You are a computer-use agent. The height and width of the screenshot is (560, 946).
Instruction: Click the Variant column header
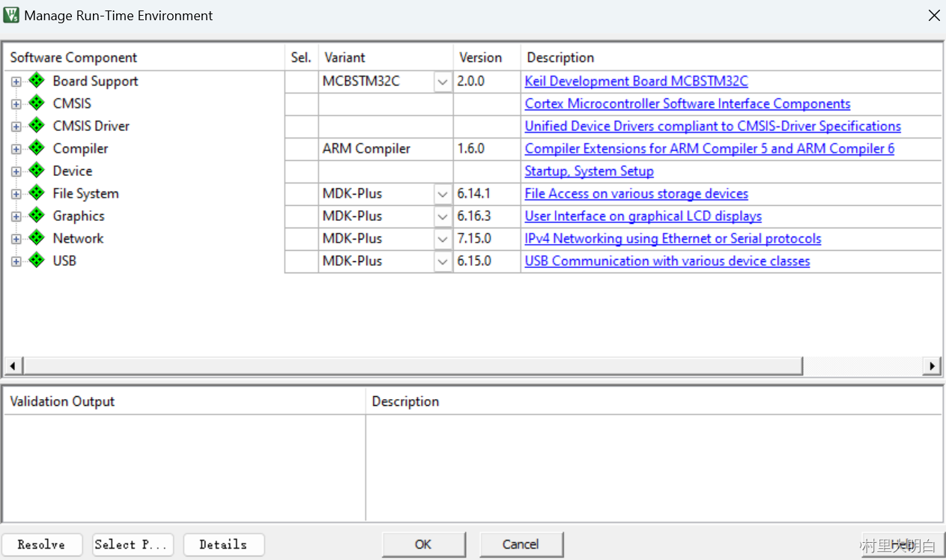386,58
